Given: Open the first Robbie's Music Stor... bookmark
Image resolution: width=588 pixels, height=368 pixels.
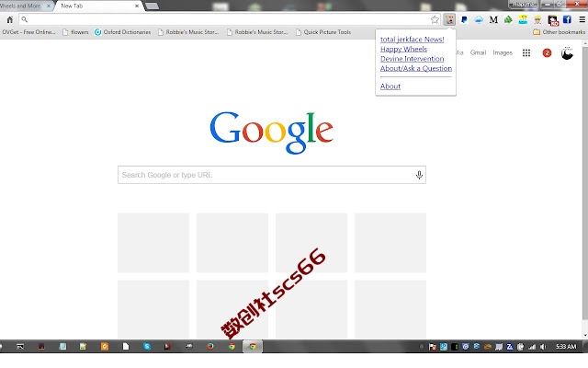Looking at the screenshot, I should click(188, 32).
